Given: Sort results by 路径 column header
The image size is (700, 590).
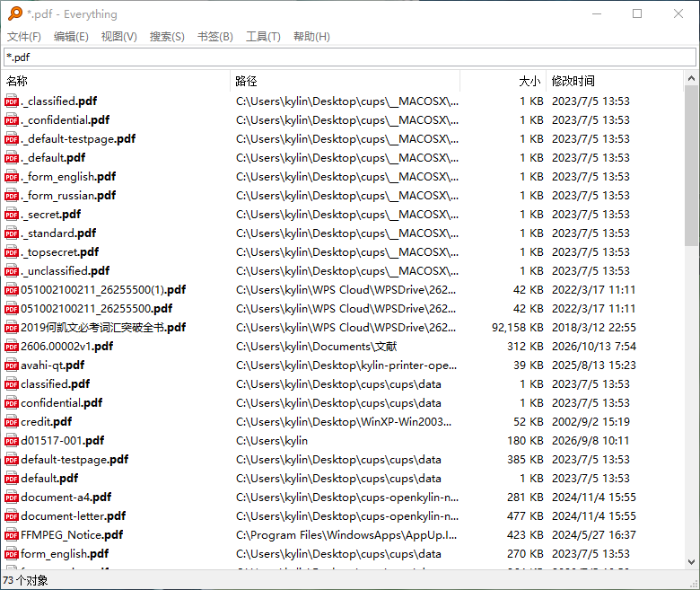Looking at the screenshot, I should point(346,81).
